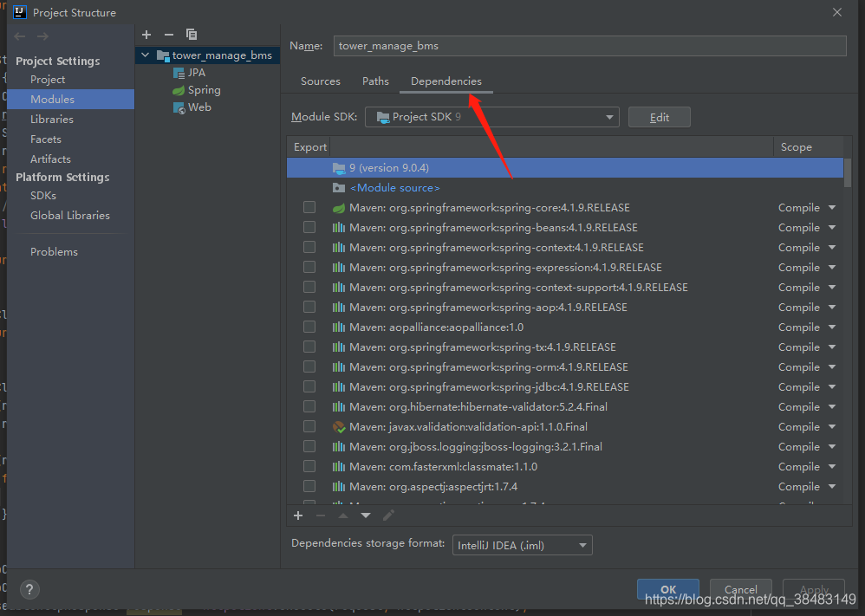Click the IntelliJ logo in the title bar
The image size is (865, 616).
tap(20, 12)
